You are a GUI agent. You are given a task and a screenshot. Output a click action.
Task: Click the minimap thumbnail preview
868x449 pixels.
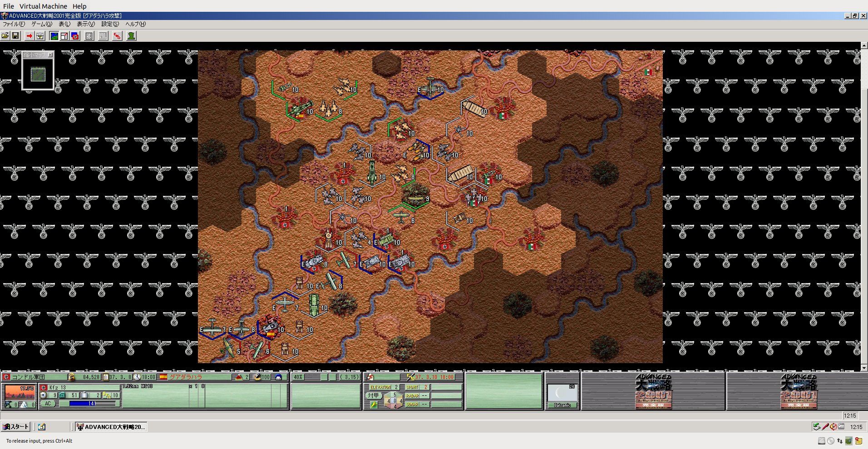click(x=38, y=74)
